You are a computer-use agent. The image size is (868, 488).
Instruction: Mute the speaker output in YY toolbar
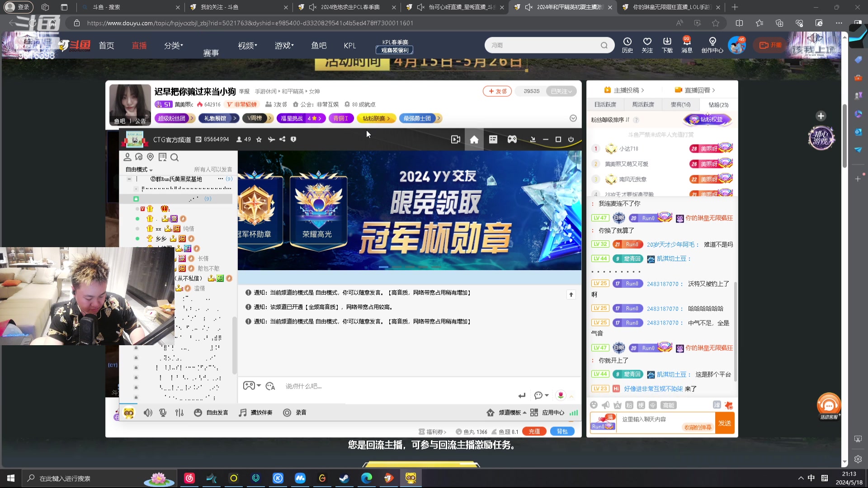point(148,413)
